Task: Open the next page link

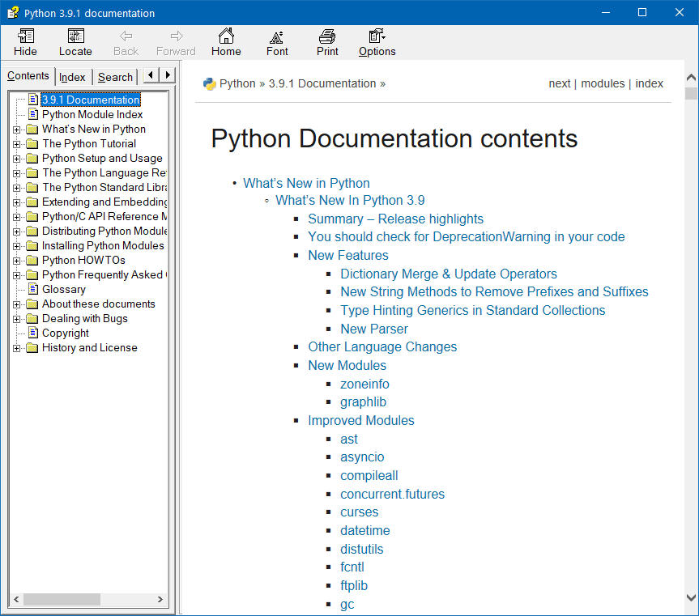Action: tap(560, 83)
